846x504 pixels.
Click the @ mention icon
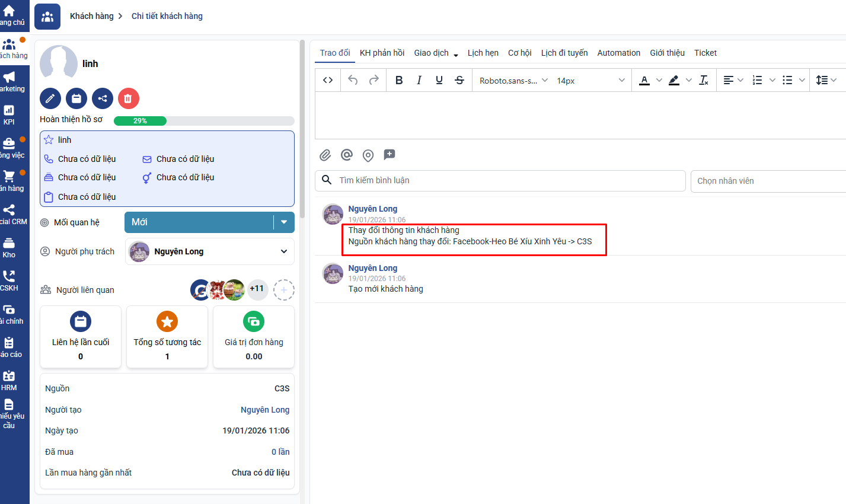pyautogui.click(x=347, y=155)
